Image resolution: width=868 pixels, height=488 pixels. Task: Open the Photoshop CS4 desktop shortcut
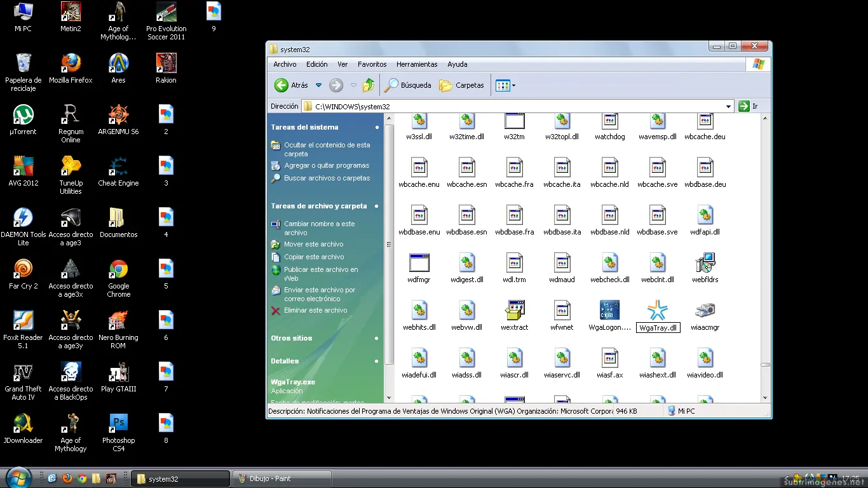118,433
